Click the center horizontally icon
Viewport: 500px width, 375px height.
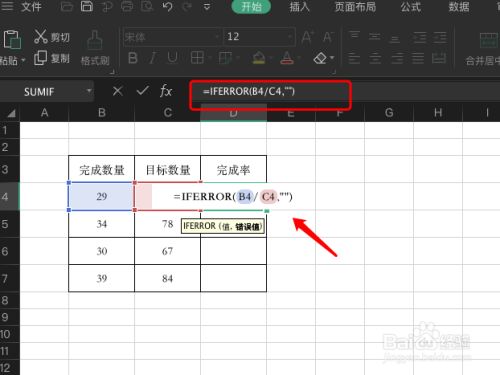click(375, 59)
